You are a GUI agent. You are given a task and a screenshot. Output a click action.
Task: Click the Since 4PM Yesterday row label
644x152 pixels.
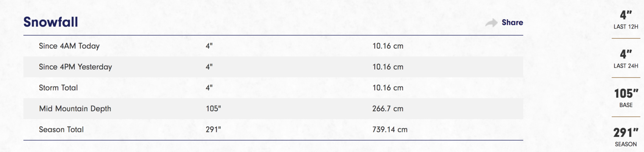pos(75,67)
